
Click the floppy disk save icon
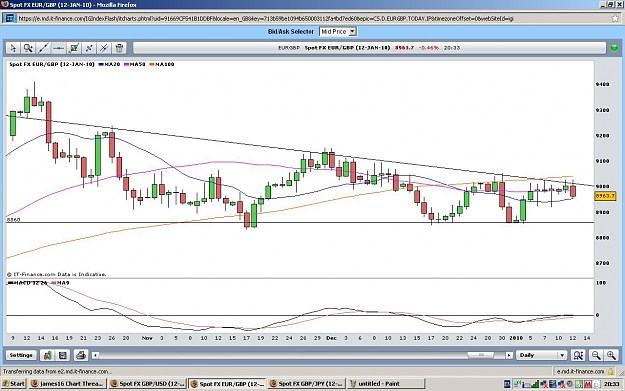pyautogui.click(x=63, y=355)
